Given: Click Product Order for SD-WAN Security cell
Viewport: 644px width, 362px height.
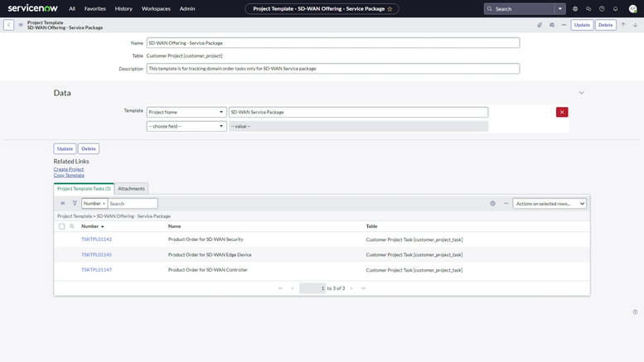Looking at the screenshot, I should click(206, 239).
